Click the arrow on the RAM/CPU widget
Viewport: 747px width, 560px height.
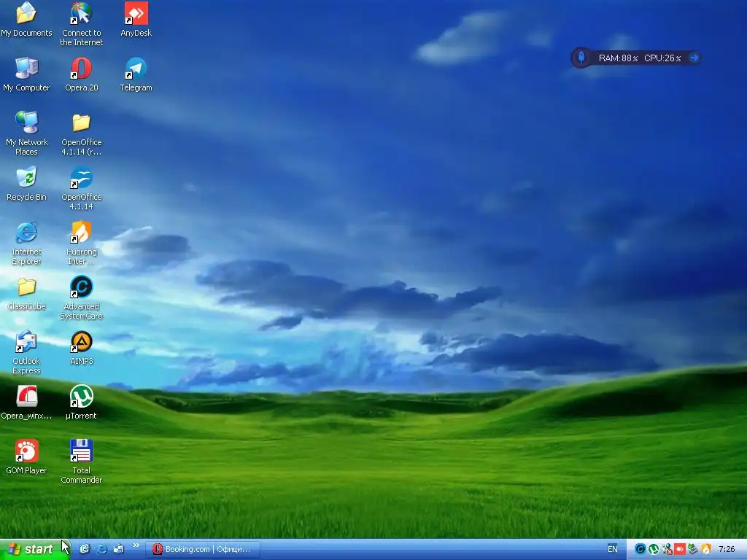(x=694, y=58)
